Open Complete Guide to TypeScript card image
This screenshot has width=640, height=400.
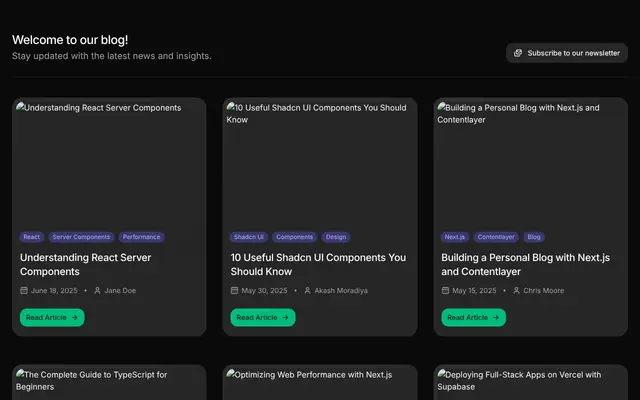click(109, 382)
